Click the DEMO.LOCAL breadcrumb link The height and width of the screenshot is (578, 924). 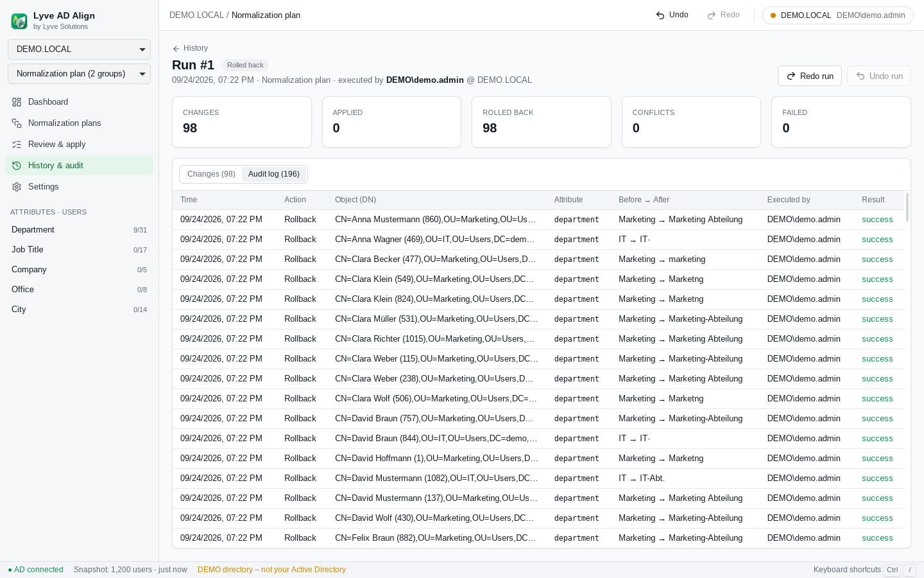196,15
